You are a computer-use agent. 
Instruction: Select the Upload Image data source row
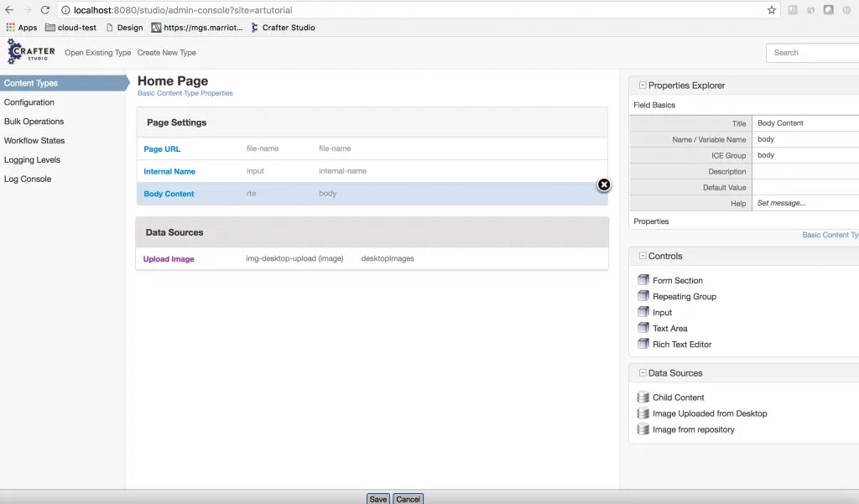(372, 259)
